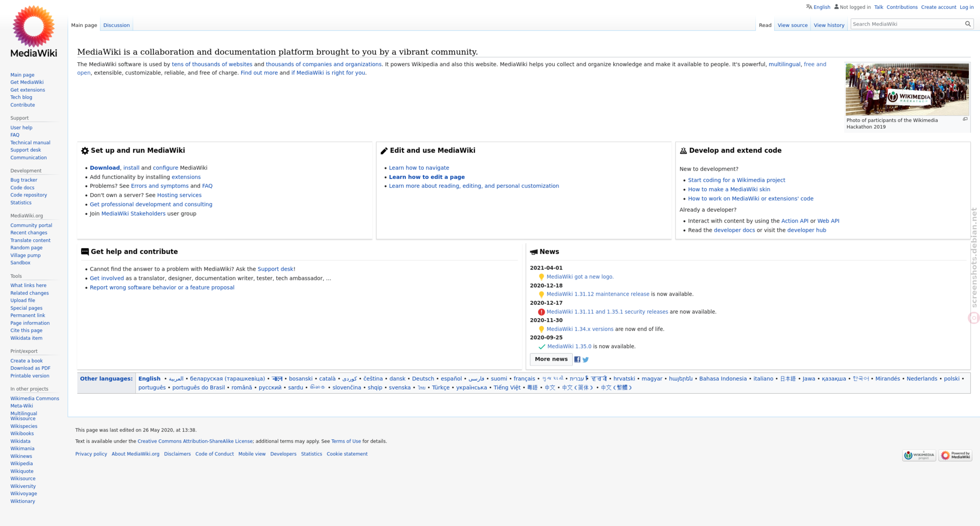
Task: Click Learn how to navigate
Action: pyautogui.click(x=419, y=168)
